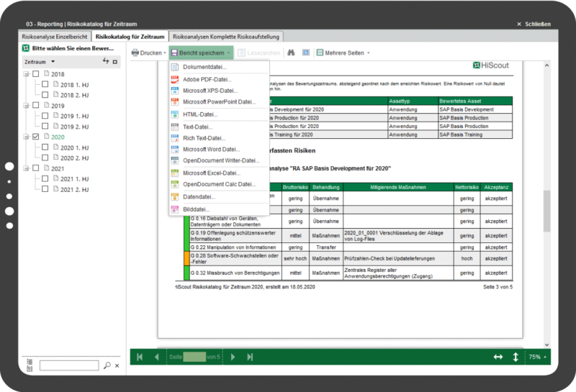Choose Microsoft Word Datei... menu entry
Screen dimensions: 576x392
tap(219, 150)
